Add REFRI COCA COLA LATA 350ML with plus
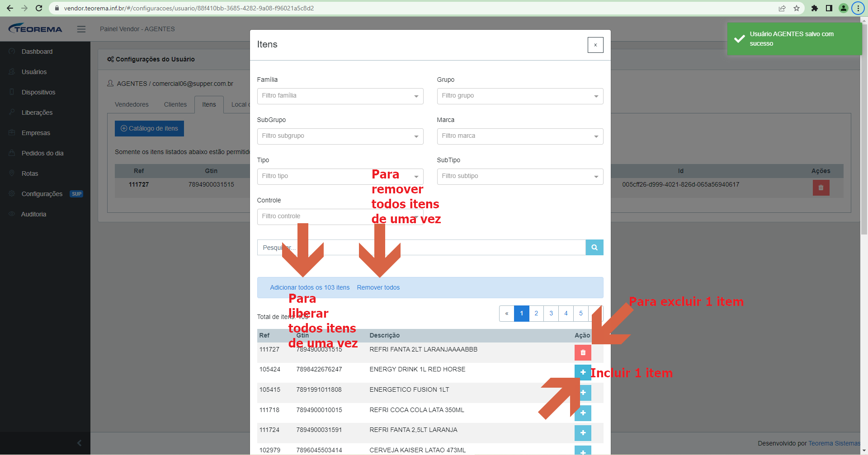 [x=583, y=413]
